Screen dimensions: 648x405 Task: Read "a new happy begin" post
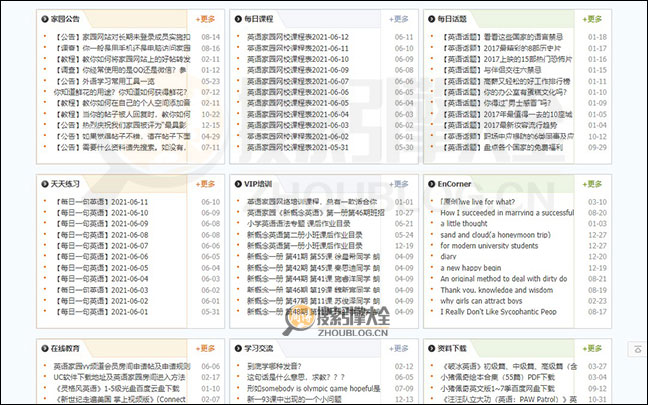pos(476,268)
